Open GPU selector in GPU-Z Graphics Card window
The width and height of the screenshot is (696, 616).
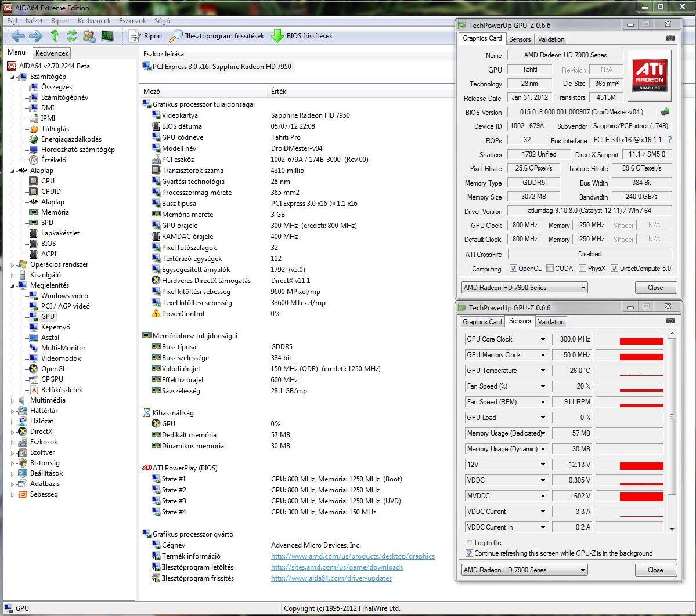click(525, 288)
